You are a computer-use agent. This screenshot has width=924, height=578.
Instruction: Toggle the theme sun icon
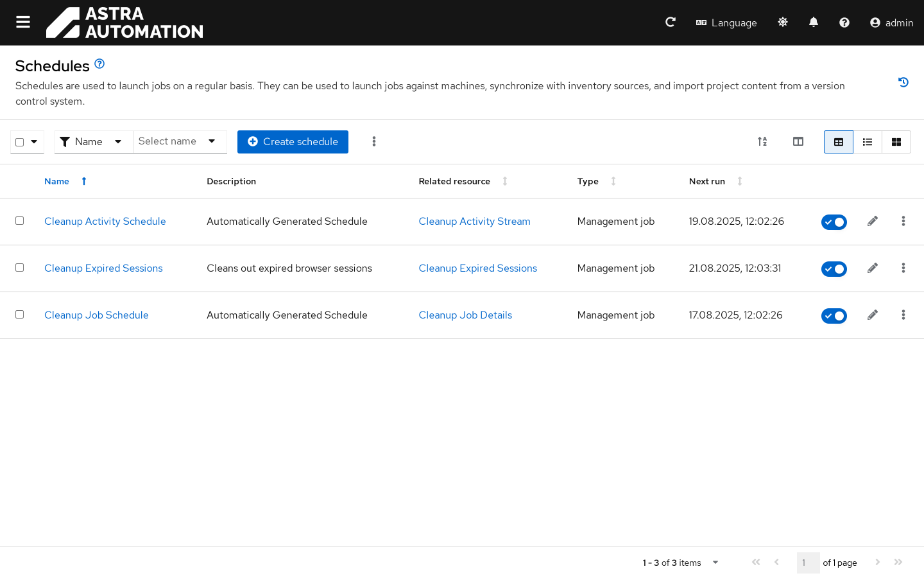pos(783,22)
